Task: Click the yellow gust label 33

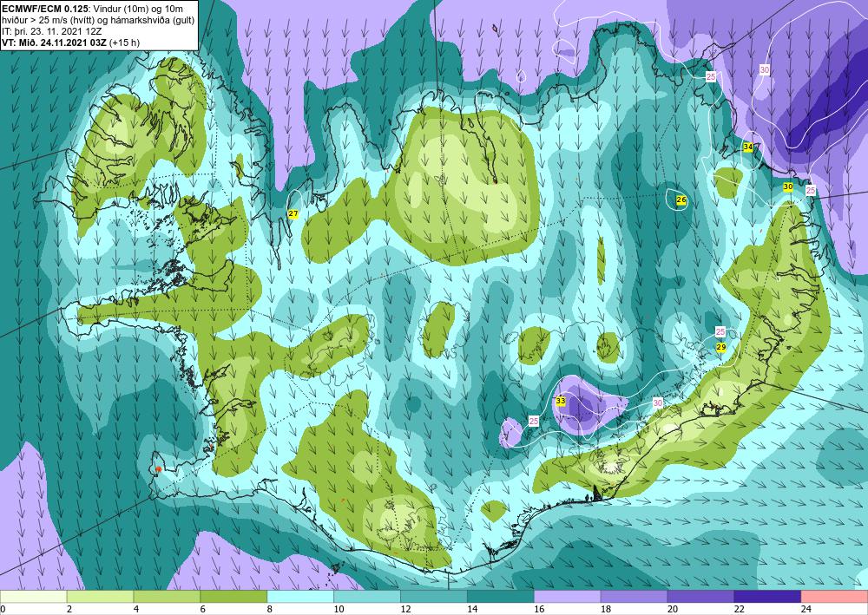Action: (x=560, y=401)
